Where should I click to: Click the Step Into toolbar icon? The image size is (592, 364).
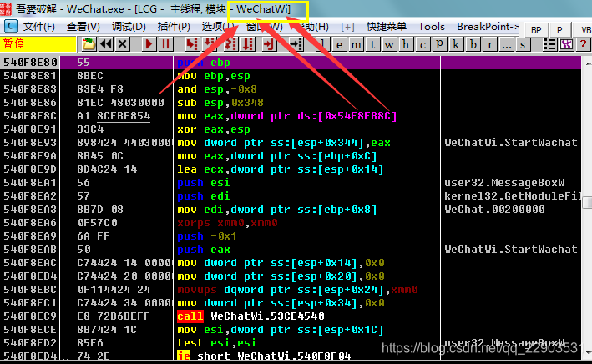coord(192,44)
